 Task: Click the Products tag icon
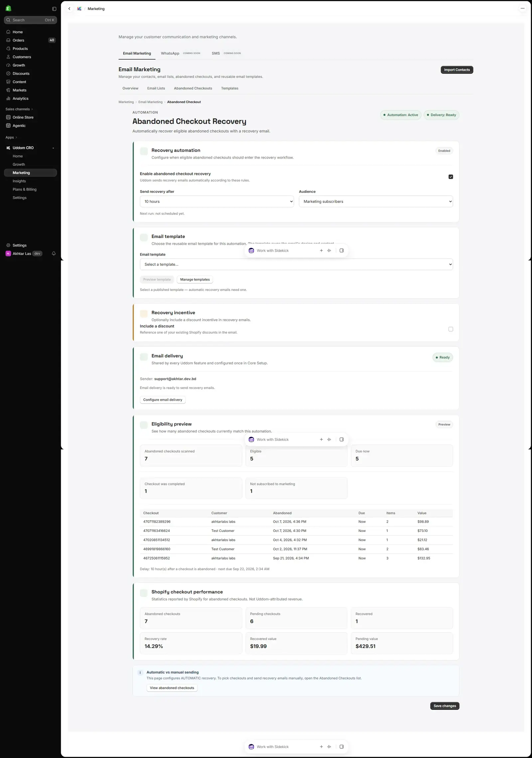point(8,49)
